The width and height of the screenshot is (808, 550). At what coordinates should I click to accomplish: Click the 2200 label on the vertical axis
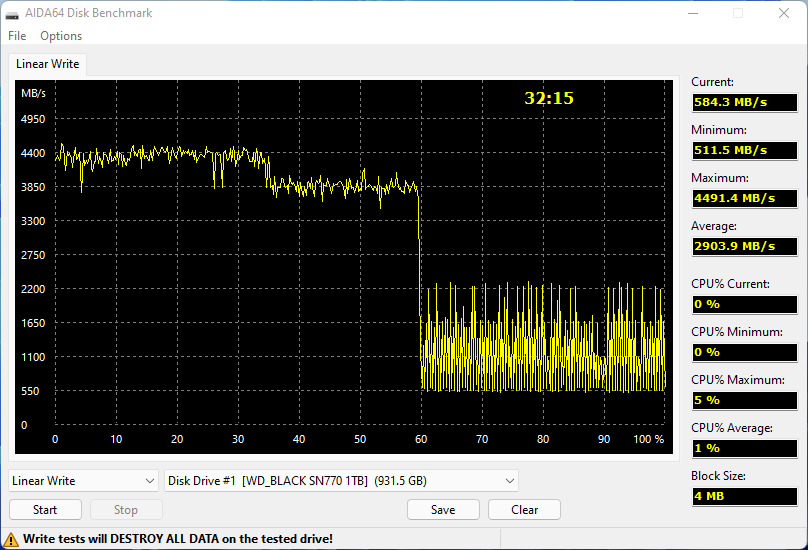pos(33,289)
